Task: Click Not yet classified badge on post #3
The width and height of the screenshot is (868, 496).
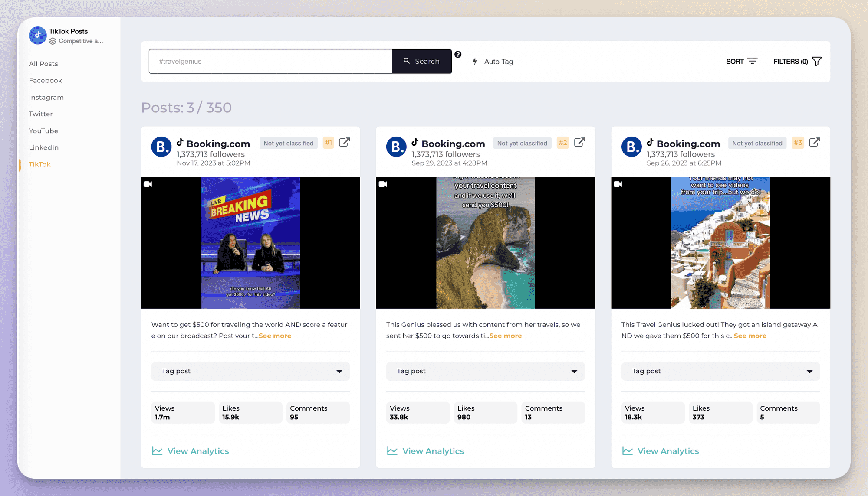Action: (757, 143)
